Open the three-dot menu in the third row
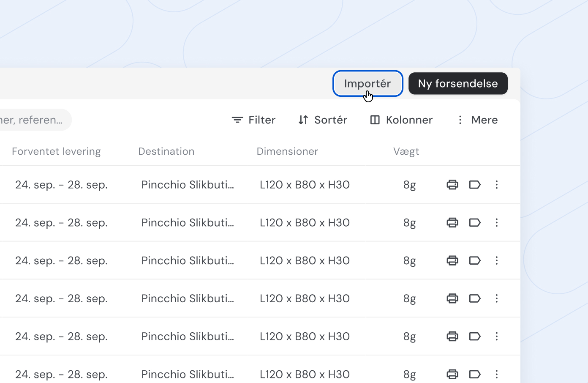588x383 pixels. (x=497, y=260)
